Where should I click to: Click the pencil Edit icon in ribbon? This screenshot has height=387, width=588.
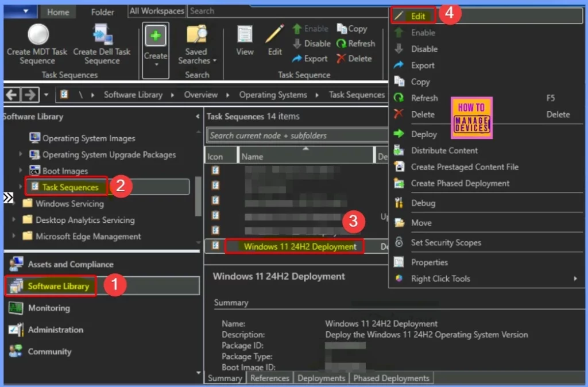pyautogui.click(x=274, y=41)
